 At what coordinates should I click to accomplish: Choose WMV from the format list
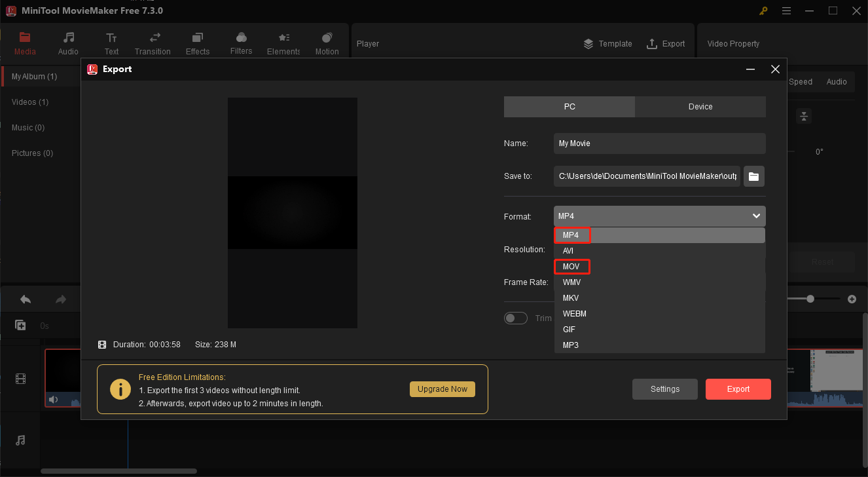point(660,282)
